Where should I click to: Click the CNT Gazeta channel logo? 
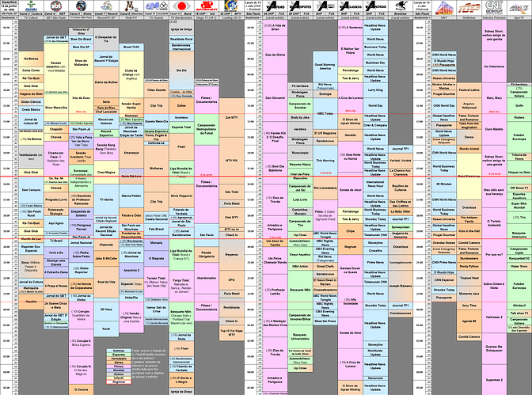coord(157,6)
